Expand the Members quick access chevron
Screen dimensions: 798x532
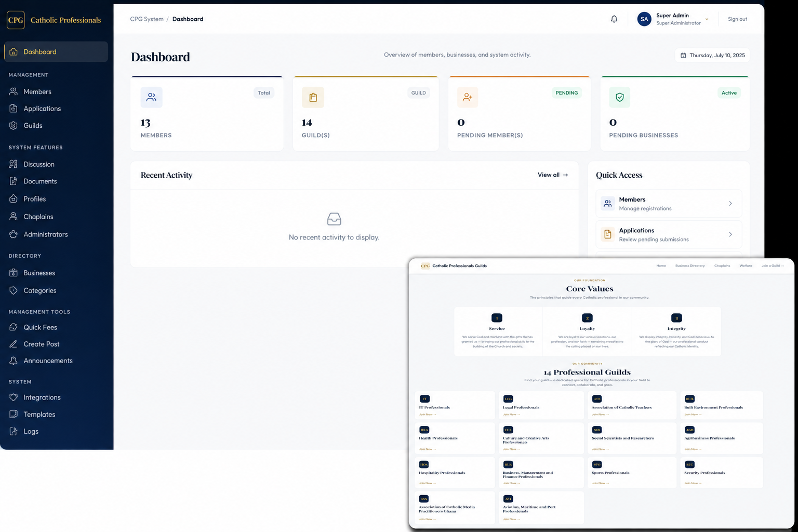click(x=730, y=204)
